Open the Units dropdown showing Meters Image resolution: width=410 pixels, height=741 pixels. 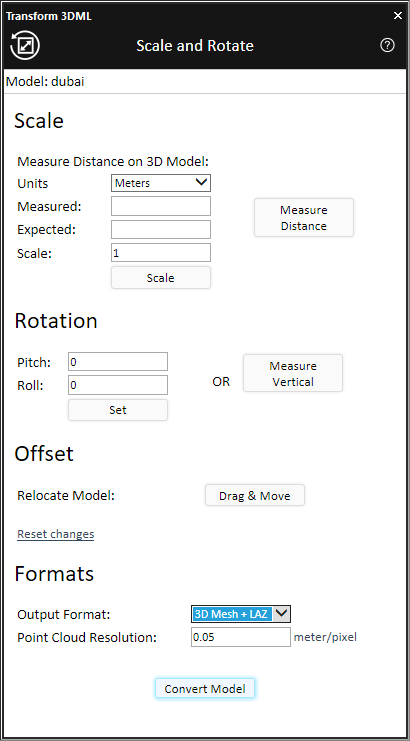[x=161, y=183]
